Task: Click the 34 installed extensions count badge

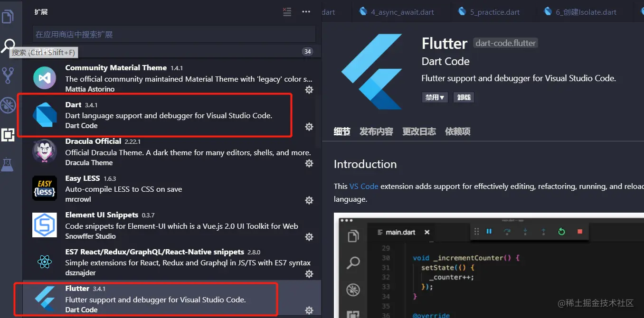Action: [308, 51]
